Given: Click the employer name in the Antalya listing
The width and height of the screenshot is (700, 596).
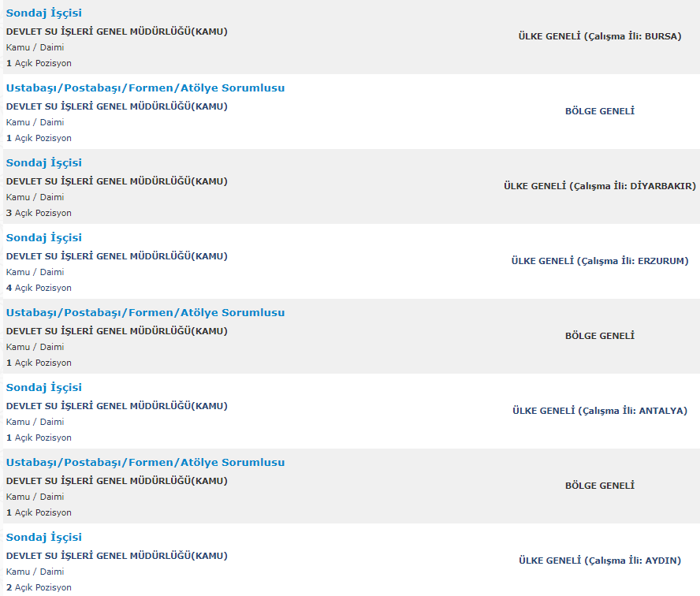Looking at the screenshot, I should coord(117,406).
